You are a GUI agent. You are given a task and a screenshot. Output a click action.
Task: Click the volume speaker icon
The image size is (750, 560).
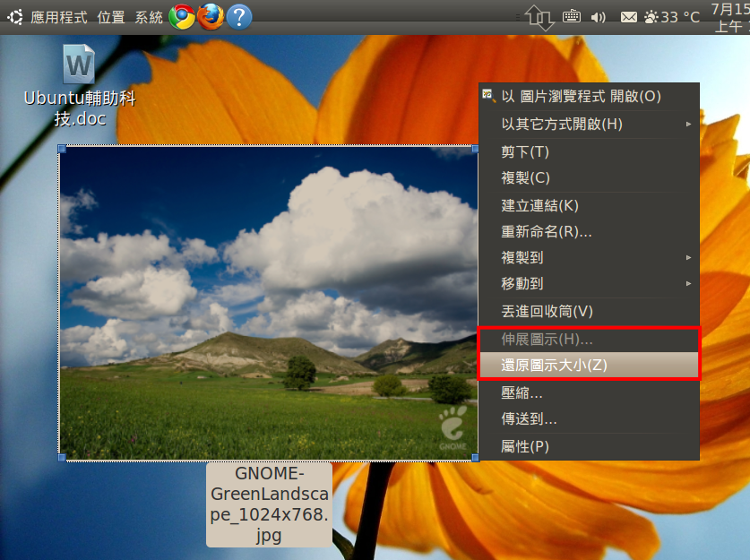coord(598,18)
